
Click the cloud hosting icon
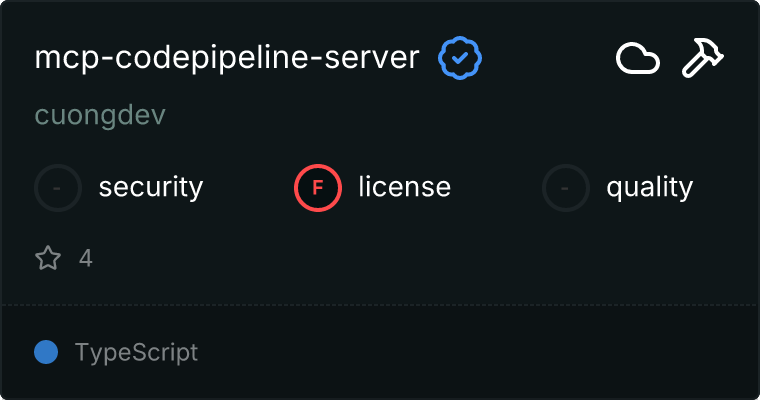point(637,59)
